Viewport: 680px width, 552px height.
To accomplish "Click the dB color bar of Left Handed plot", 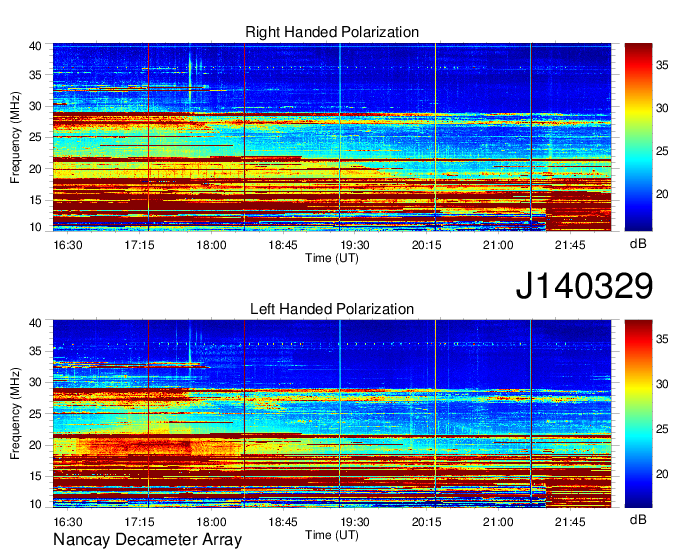I will point(638,414).
